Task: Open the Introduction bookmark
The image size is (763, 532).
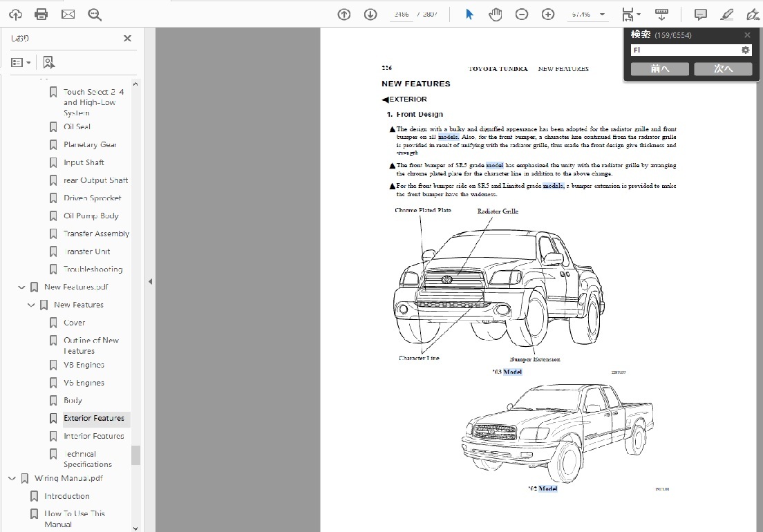Action: tap(66, 496)
